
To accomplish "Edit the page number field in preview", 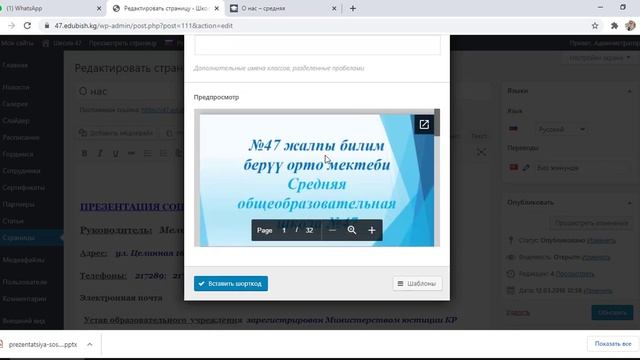I will click(x=284, y=231).
